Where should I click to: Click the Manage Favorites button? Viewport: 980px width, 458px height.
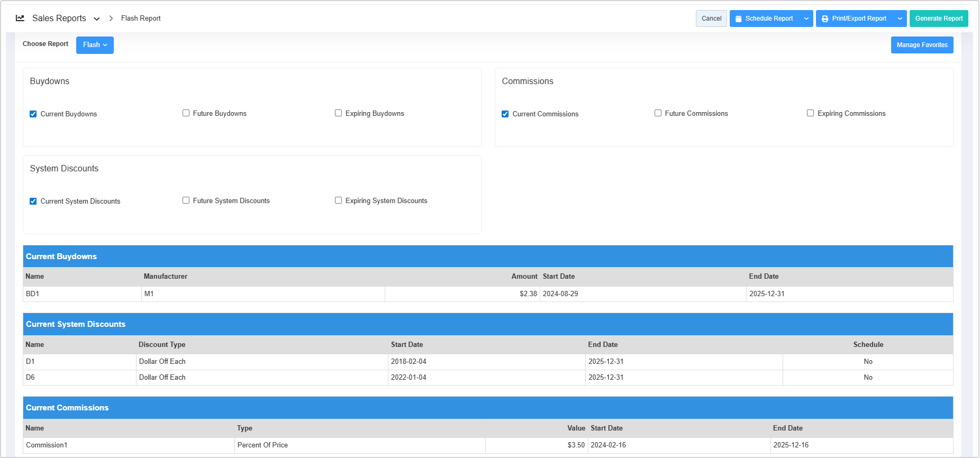pos(922,45)
